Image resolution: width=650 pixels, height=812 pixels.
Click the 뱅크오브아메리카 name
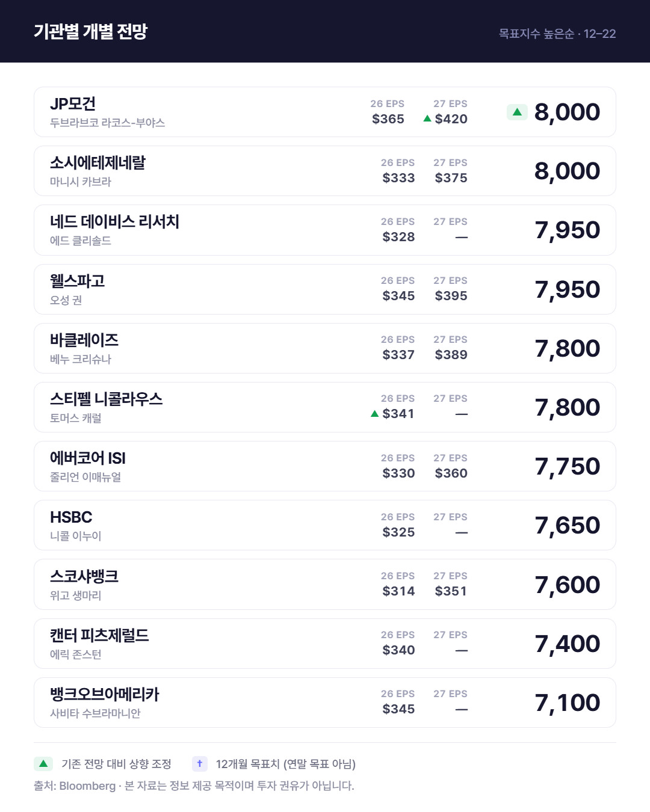click(104, 694)
